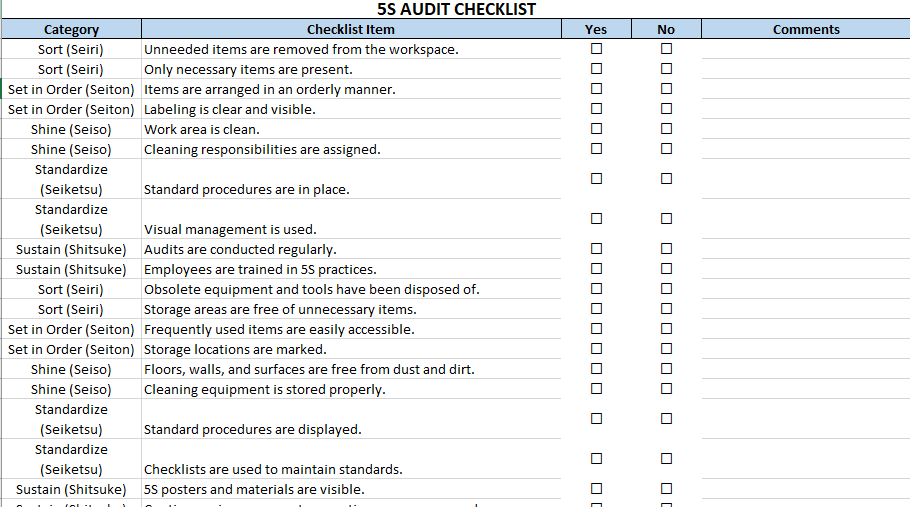Check No for 'Only necessary items are present'

666,68
